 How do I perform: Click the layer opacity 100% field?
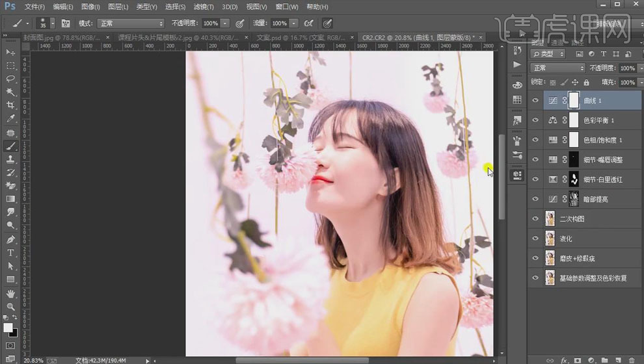coord(626,68)
